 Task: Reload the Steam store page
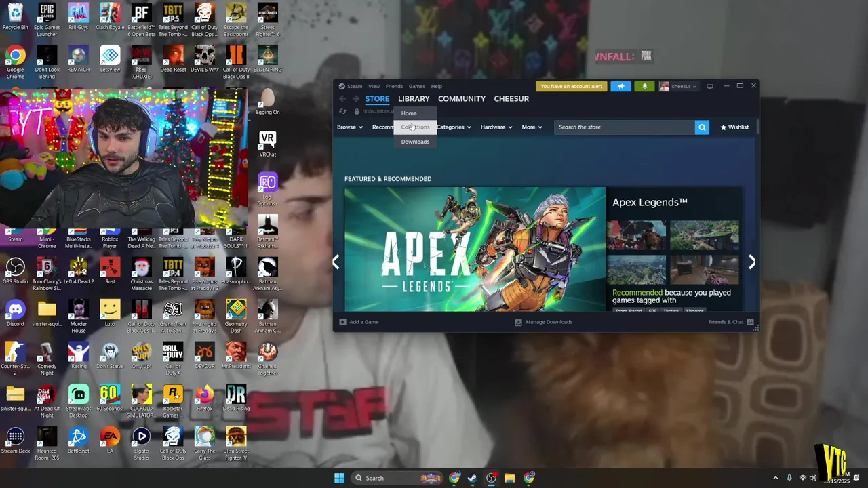point(342,111)
